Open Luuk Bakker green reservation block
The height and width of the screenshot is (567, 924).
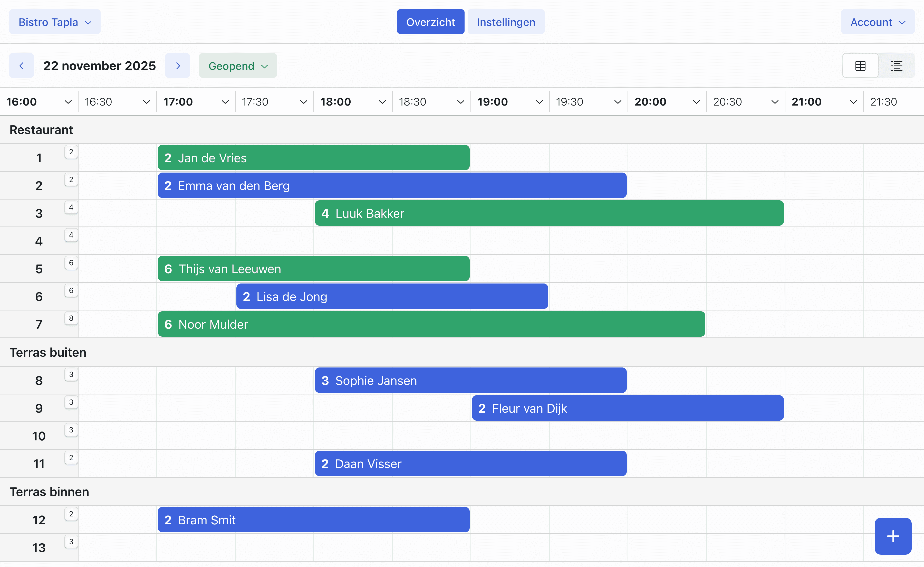[549, 213]
